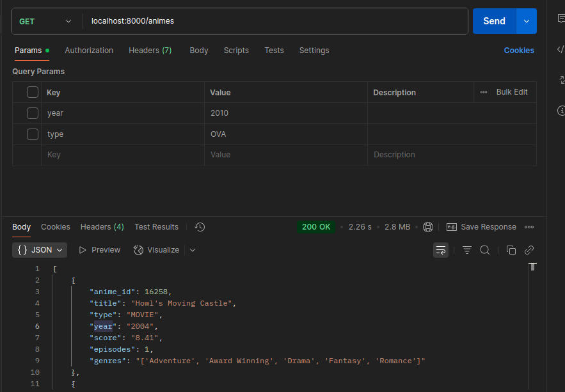Click the year key cell
This screenshot has height=392, width=565.
tap(123, 113)
